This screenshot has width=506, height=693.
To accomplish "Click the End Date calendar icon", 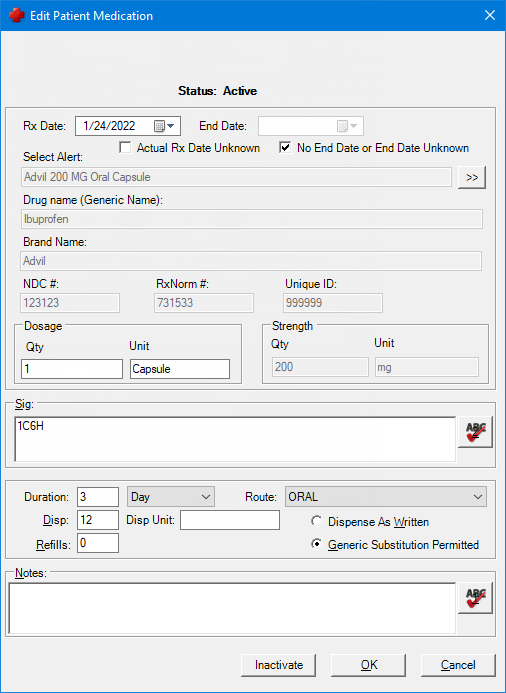I will (342, 126).
